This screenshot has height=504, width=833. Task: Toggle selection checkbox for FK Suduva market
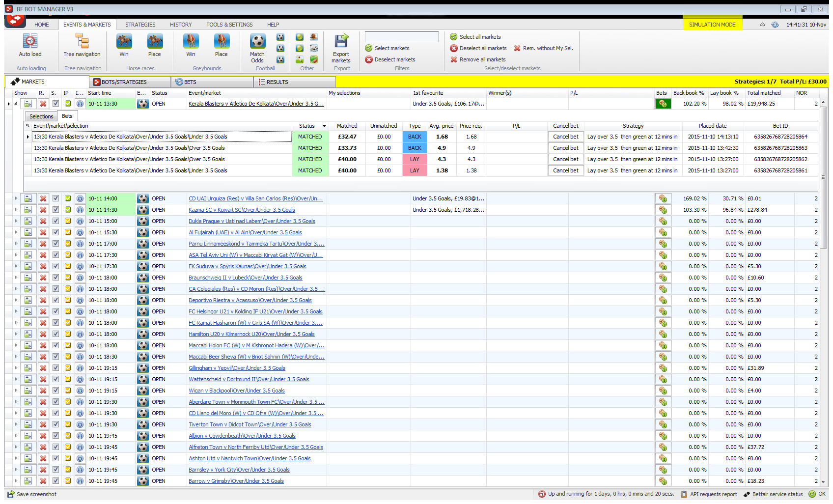point(56,266)
